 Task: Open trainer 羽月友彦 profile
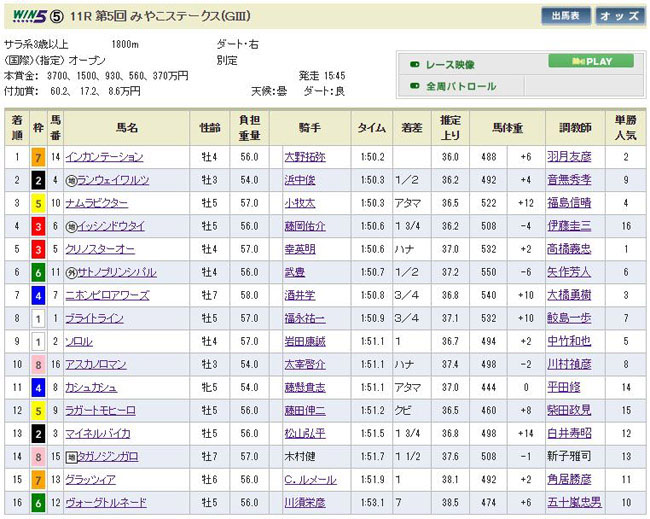click(569, 157)
